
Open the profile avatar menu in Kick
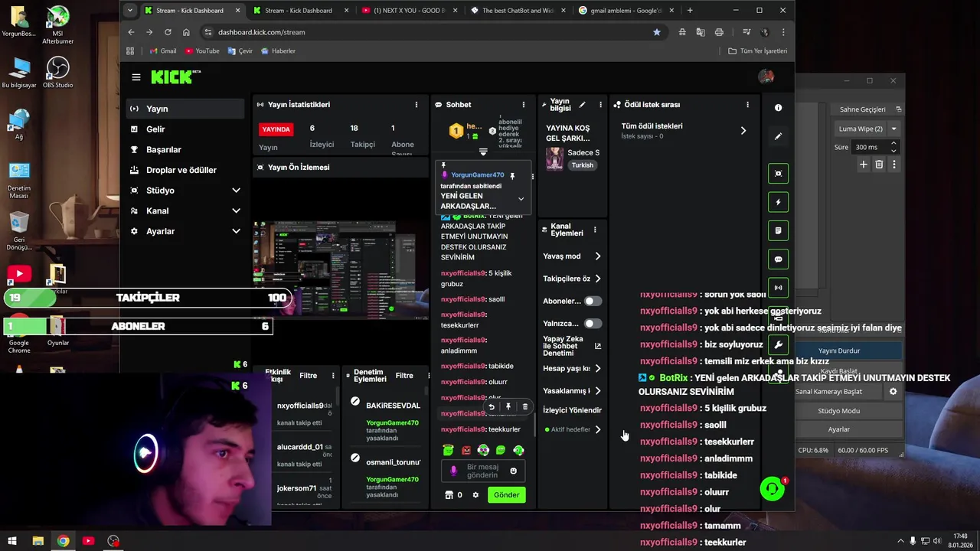(x=766, y=77)
